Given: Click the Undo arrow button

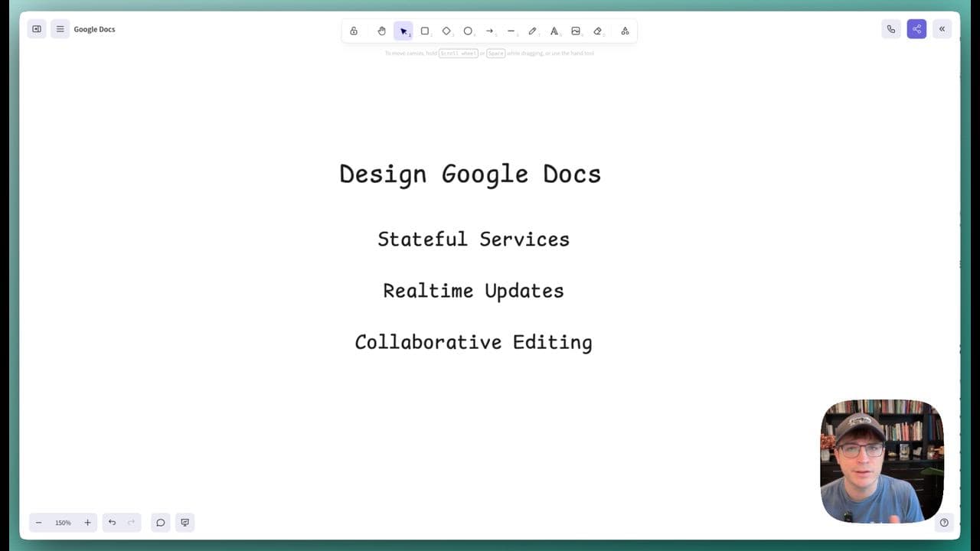Looking at the screenshot, I should [112, 523].
